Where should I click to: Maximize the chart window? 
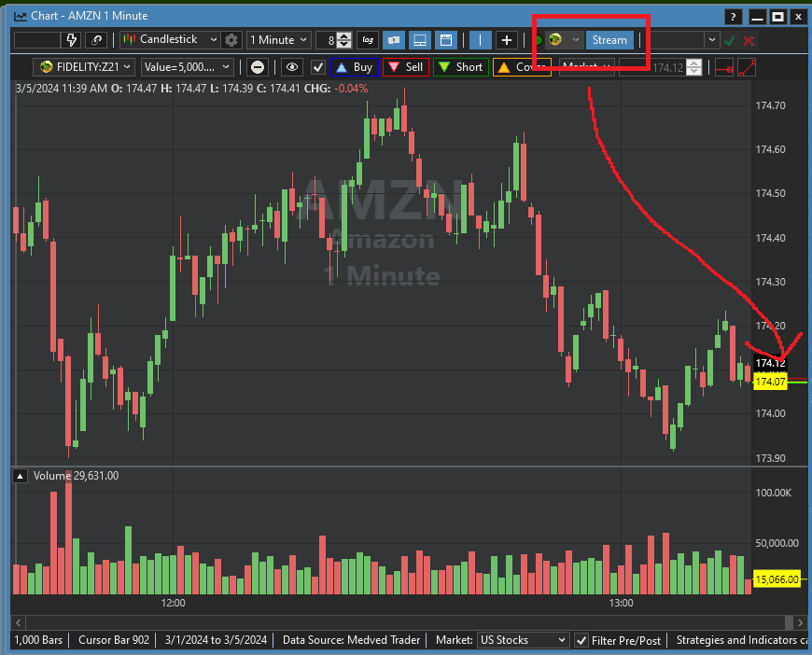(777, 17)
